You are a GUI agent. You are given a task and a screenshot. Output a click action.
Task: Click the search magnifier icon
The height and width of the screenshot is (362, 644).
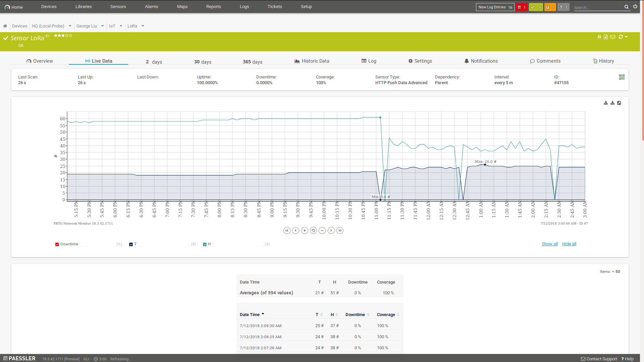pyautogui.click(x=627, y=7)
